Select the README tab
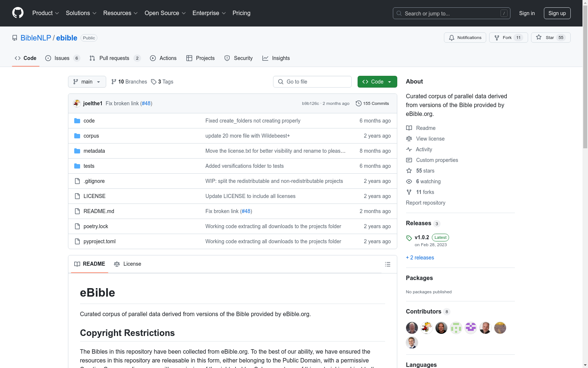This screenshot has width=588, height=368. point(90,264)
